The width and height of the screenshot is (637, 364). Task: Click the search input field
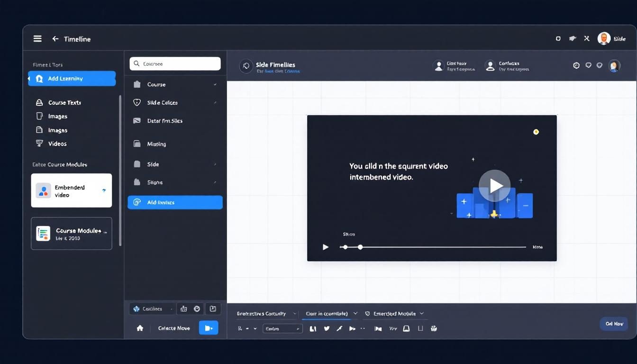(175, 64)
